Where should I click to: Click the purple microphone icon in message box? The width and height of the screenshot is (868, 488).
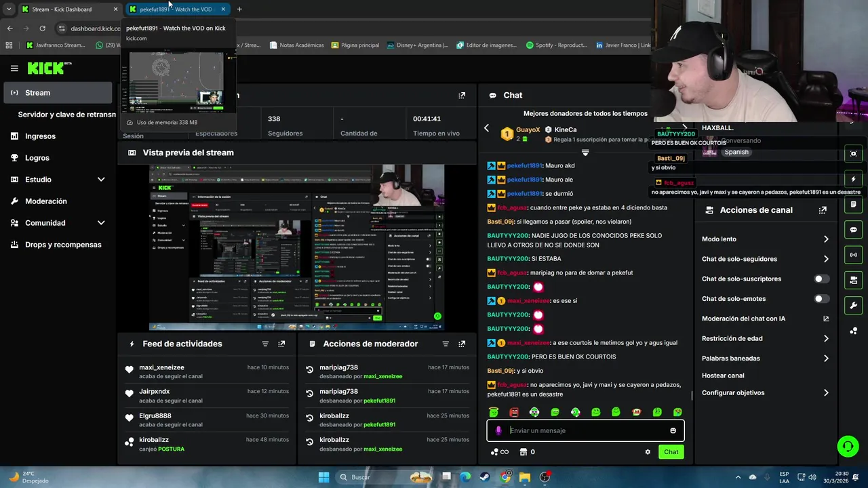(498, 430)
